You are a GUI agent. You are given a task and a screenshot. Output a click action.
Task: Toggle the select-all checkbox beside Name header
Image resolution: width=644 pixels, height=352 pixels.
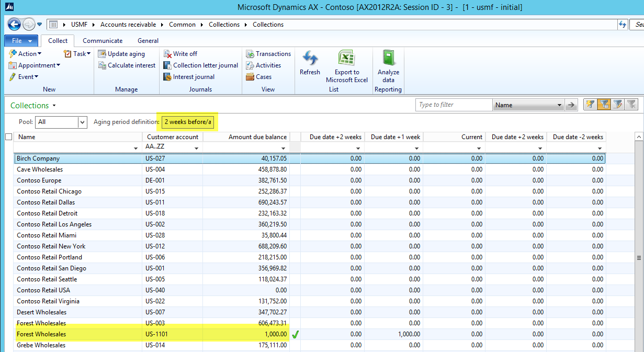pos(8,137)
